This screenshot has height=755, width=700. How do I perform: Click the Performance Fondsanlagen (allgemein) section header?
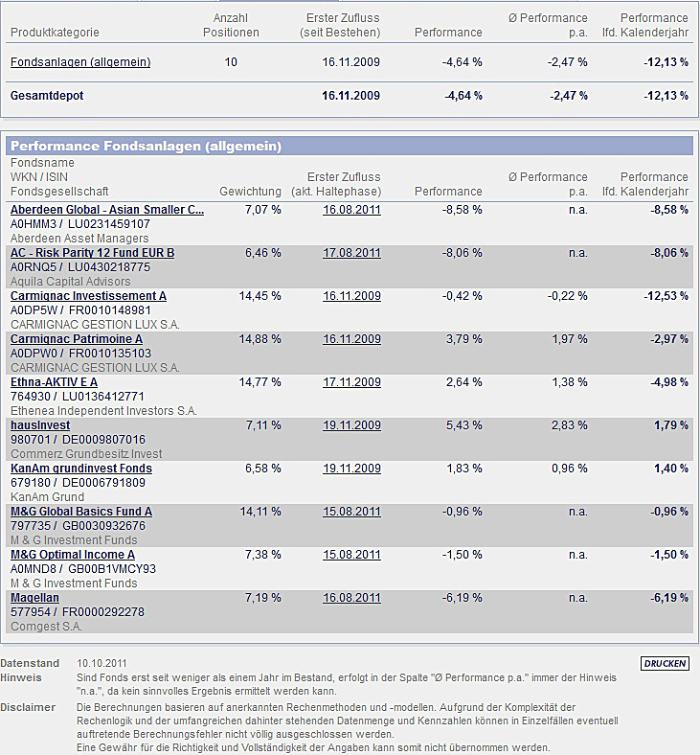pyautogui.click(x=146, y=147)
